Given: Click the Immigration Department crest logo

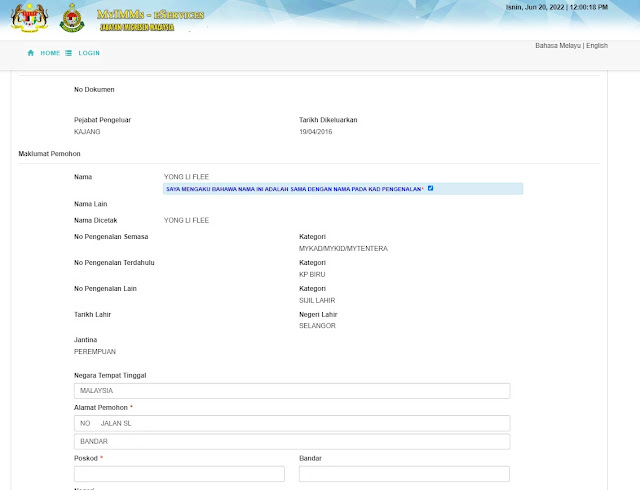Looking at the screenshot, I should point(72,18).
